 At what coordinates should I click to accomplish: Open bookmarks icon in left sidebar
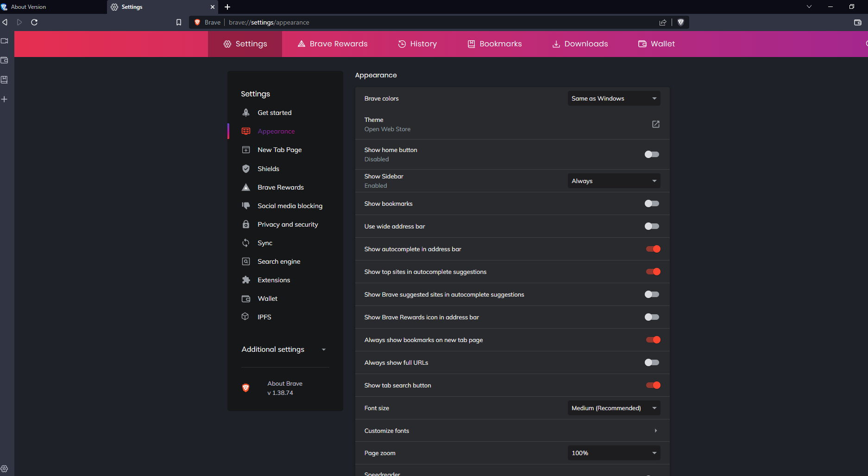click(5, 80)
